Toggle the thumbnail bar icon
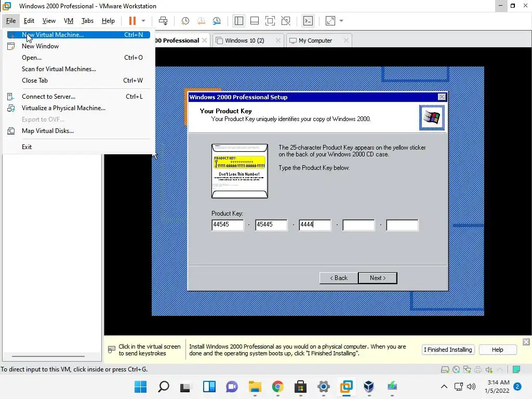The width and height of the screenshot is (532, 399). 255,21
